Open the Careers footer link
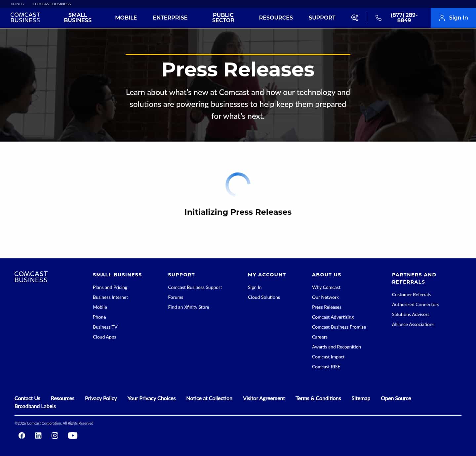The image size is (476, 456). (320, 337)
